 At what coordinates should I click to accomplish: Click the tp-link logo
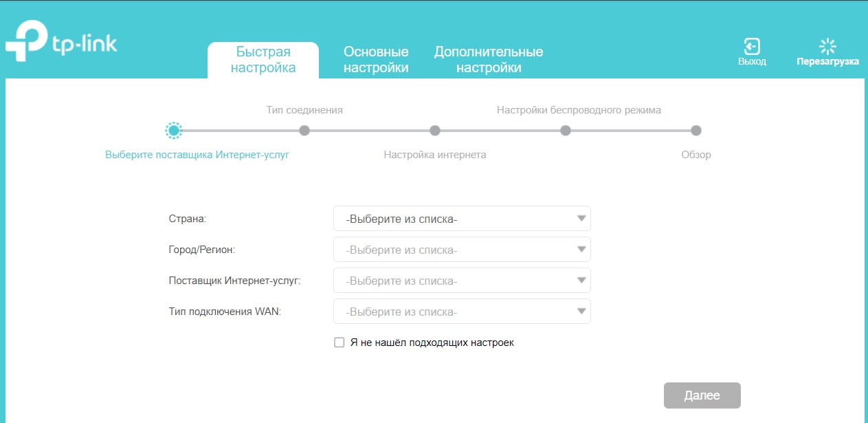point(61,46)
